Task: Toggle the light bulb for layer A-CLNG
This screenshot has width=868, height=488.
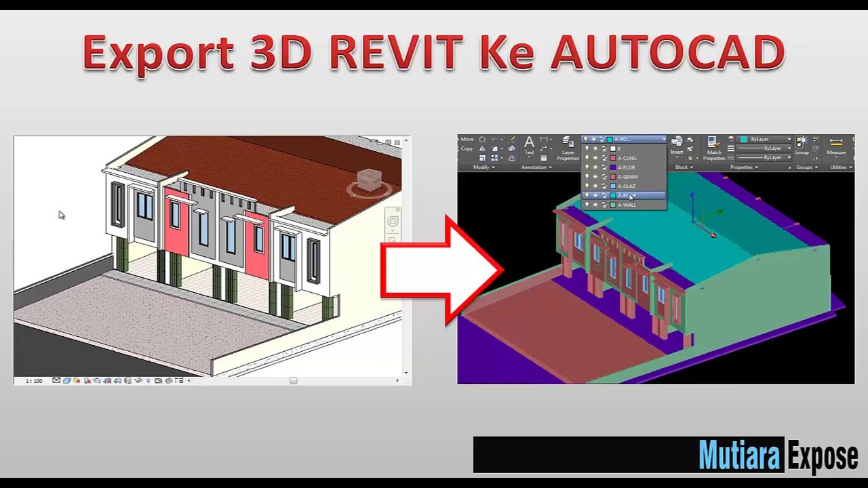Action: [x=587, y=158]
